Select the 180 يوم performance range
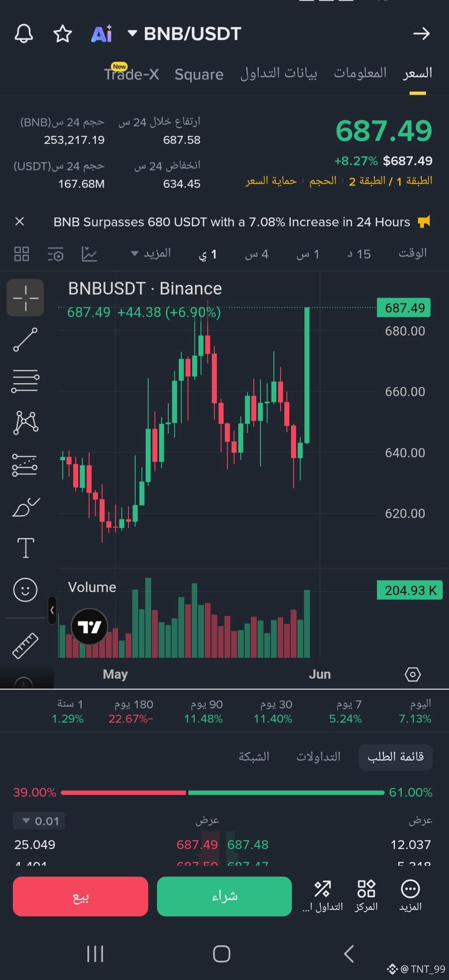 (x=131, y=711)
